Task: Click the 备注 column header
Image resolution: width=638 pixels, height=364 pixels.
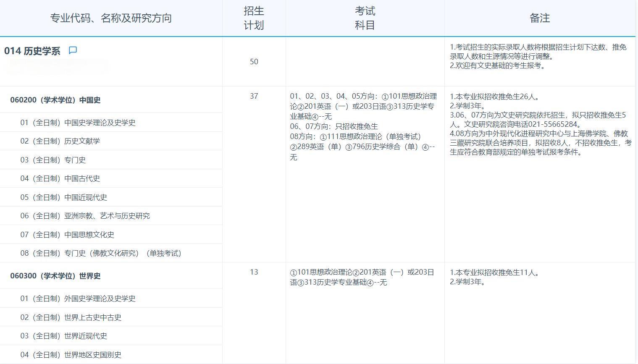Action: 540,18
